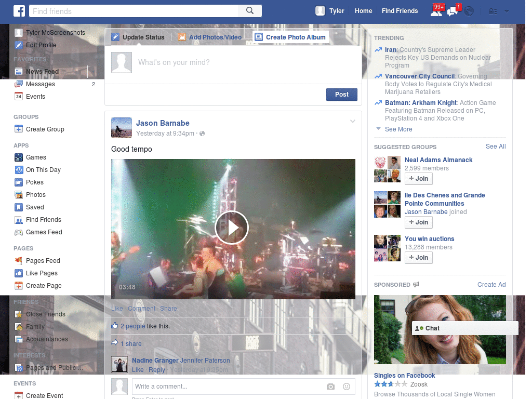Open Family friends list
The width and height of the screenshot is (532, 399).
[x=35, y=327]
